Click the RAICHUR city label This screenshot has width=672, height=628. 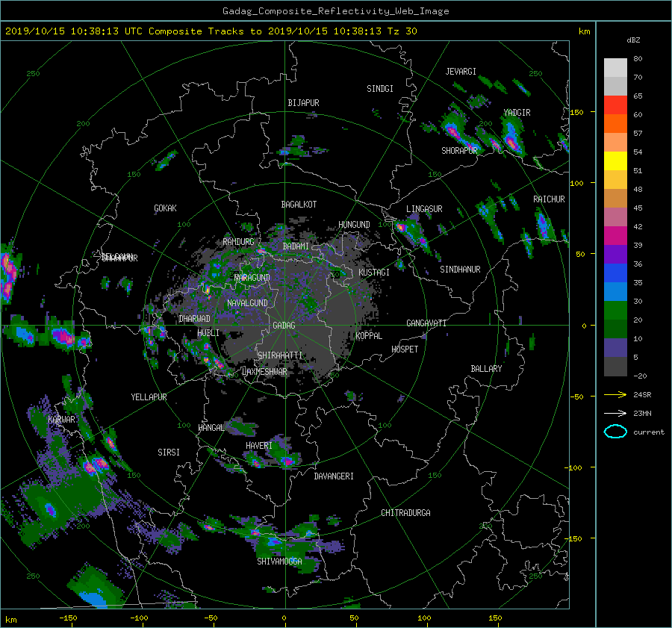click(549, 199)
